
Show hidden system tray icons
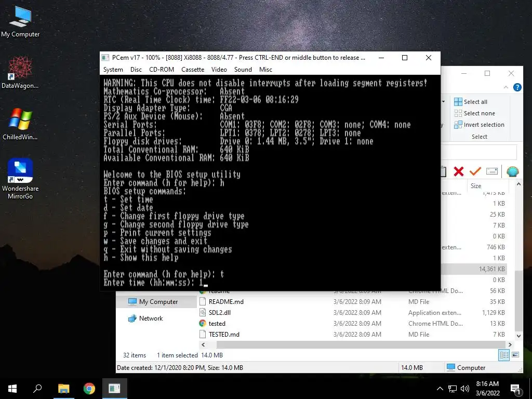pyautogui.click(x=440, y=389)
